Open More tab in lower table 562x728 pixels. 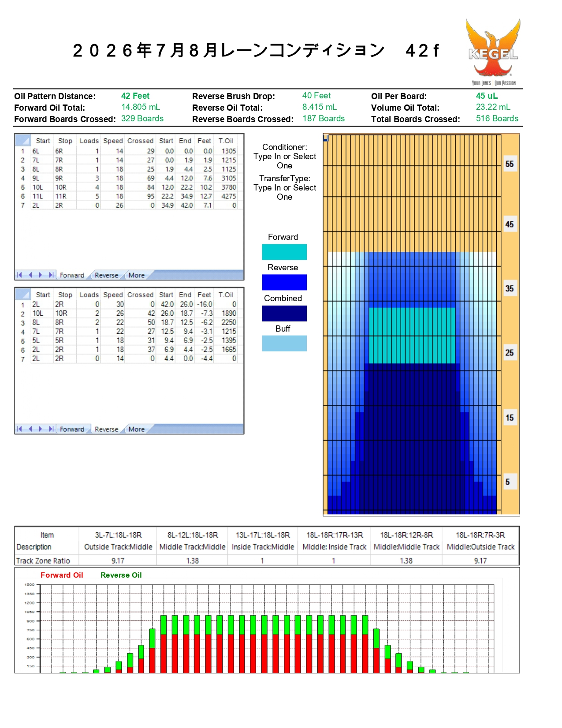coord(137,429)
